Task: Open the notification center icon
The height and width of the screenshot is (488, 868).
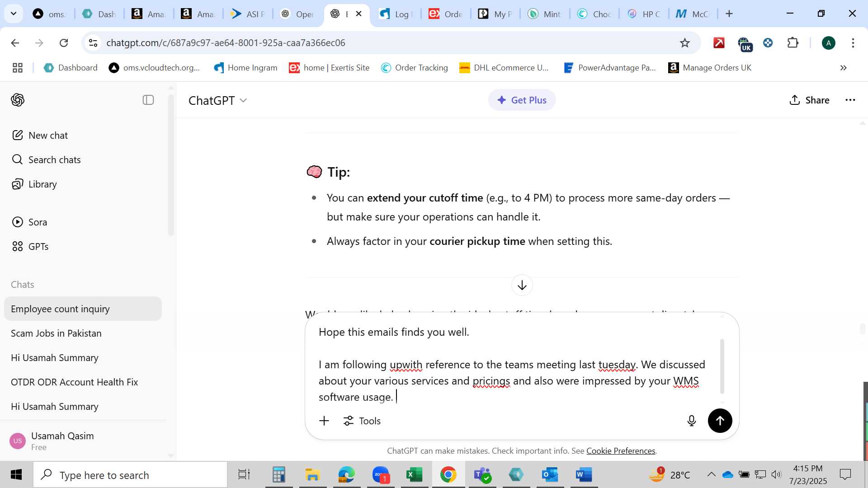Action: click(845, 474)
